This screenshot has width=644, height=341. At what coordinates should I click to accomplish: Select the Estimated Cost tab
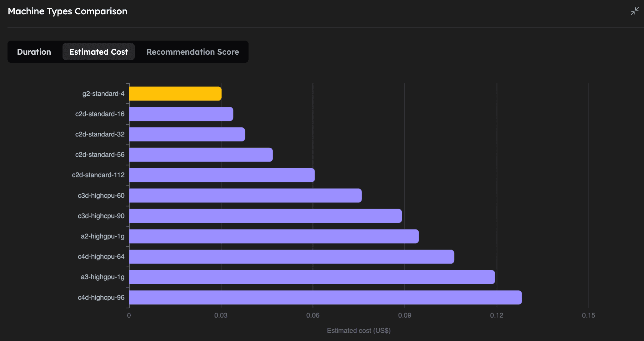[x=98, y=52]
